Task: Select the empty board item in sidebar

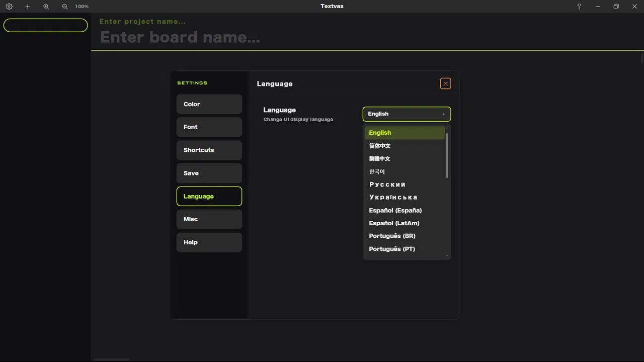Action: pos(45,25)
